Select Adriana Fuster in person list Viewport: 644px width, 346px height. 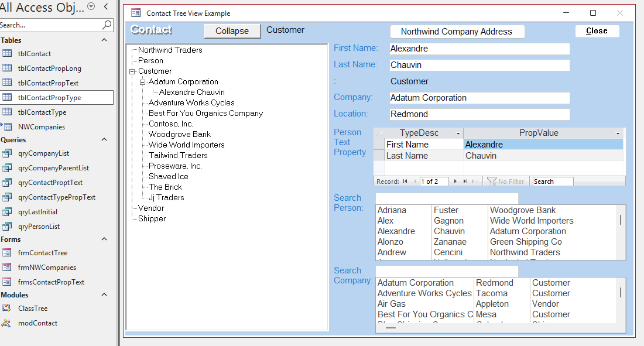tap(496, 210)
